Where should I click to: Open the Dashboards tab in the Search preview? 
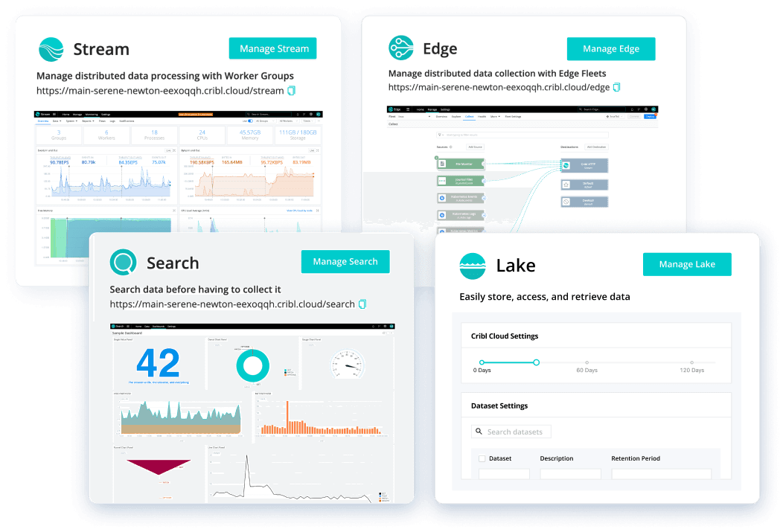coord(159,327)
